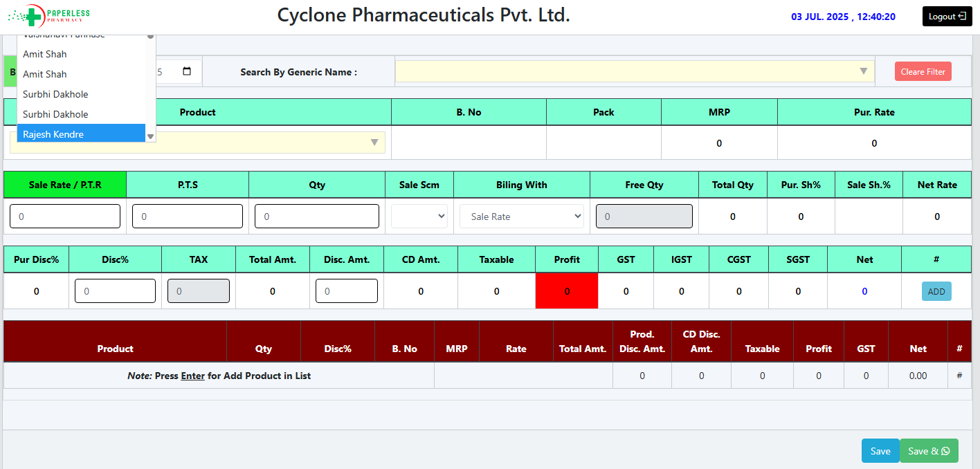Click the Sale Rate / P.T.R input field

[65, 217]
